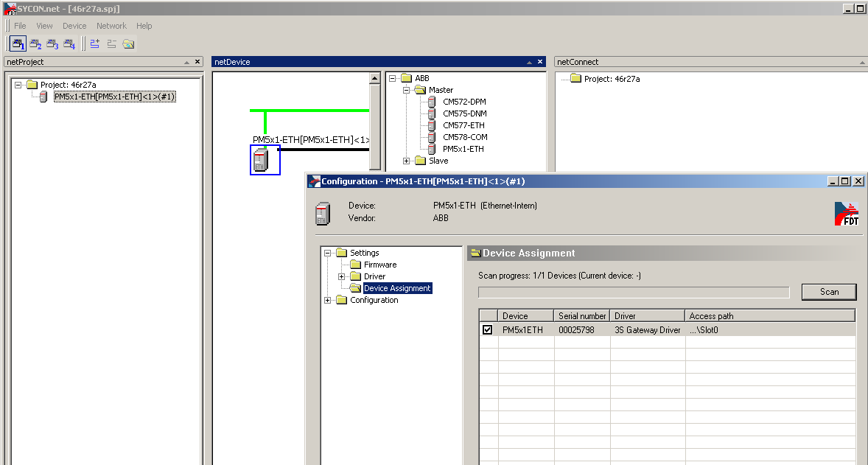
Task: Select Device Assignment in Settings tree
Action: coord(397,288)
